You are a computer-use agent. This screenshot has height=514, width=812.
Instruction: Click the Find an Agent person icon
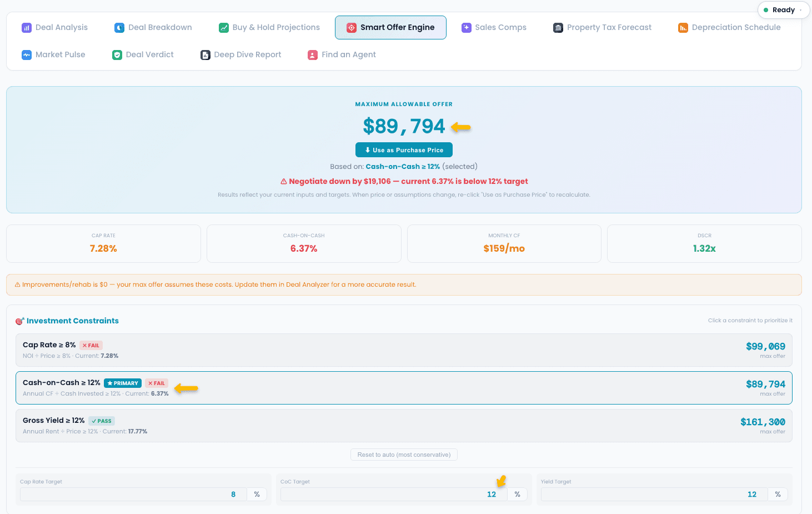coord(313,54)
